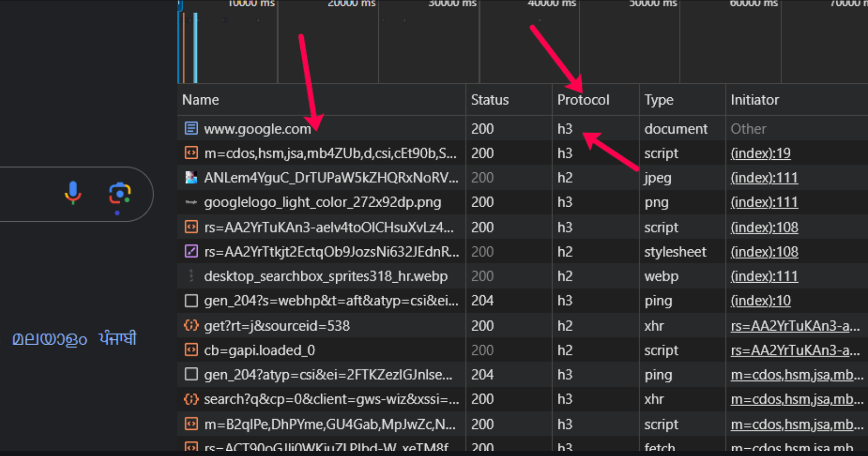Click the document icon beside www.google.com
Screen dimensions: 868x456
click(191, 128)
